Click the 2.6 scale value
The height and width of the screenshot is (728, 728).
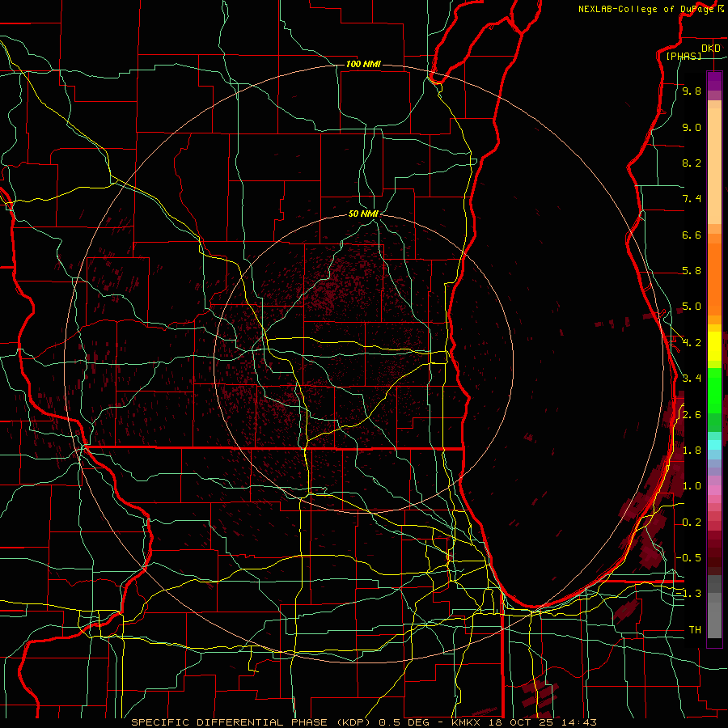tap(692, 415)
